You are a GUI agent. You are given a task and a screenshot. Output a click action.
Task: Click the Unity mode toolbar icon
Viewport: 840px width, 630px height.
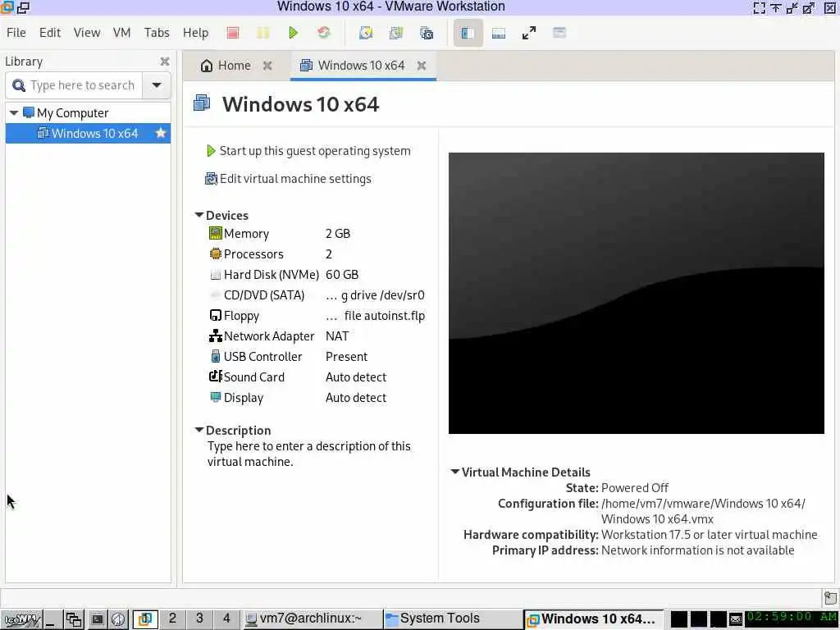click(559, 33)
